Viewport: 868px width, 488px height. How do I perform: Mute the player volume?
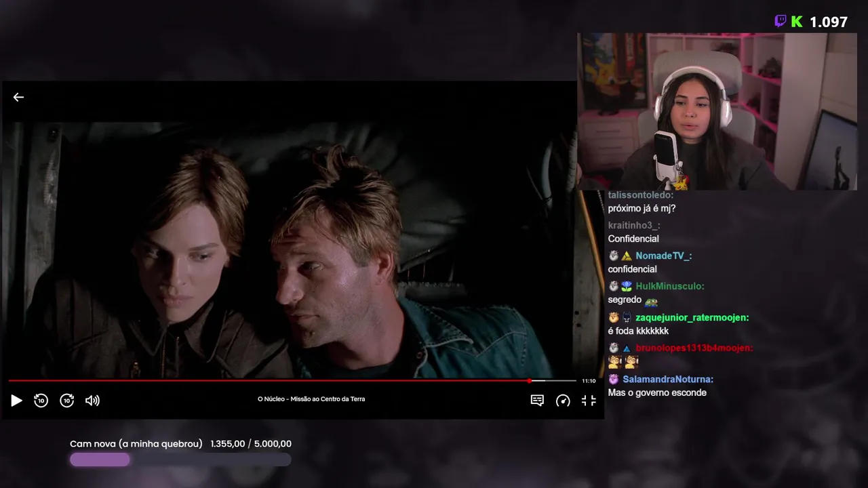click(x=93, y=401)
